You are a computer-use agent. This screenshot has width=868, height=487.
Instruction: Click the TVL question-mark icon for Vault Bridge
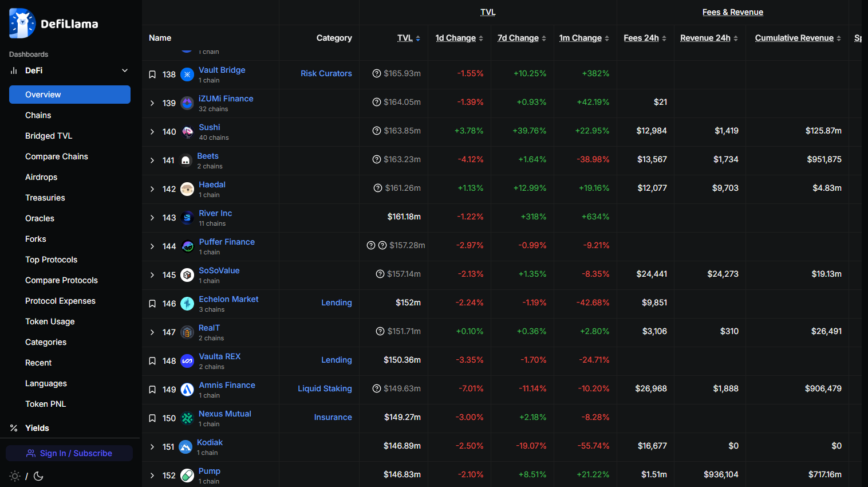coord(377,73)
